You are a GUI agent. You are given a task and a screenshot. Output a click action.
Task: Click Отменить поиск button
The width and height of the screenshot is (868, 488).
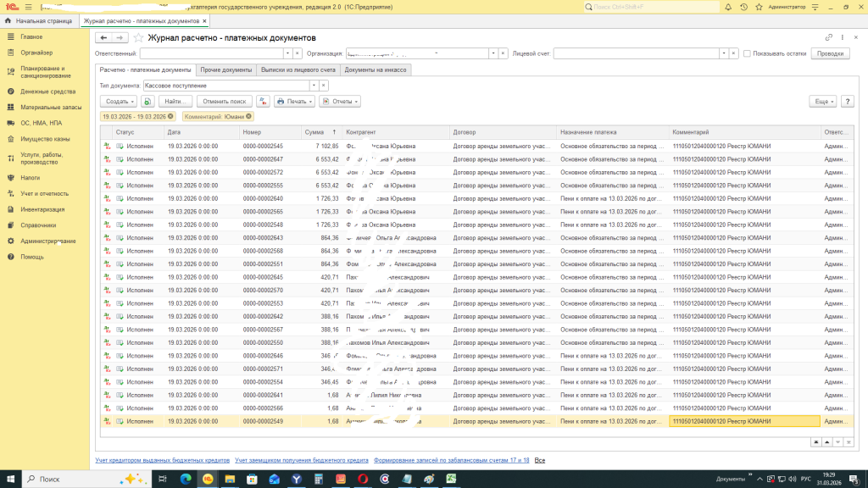click(224, 102)
